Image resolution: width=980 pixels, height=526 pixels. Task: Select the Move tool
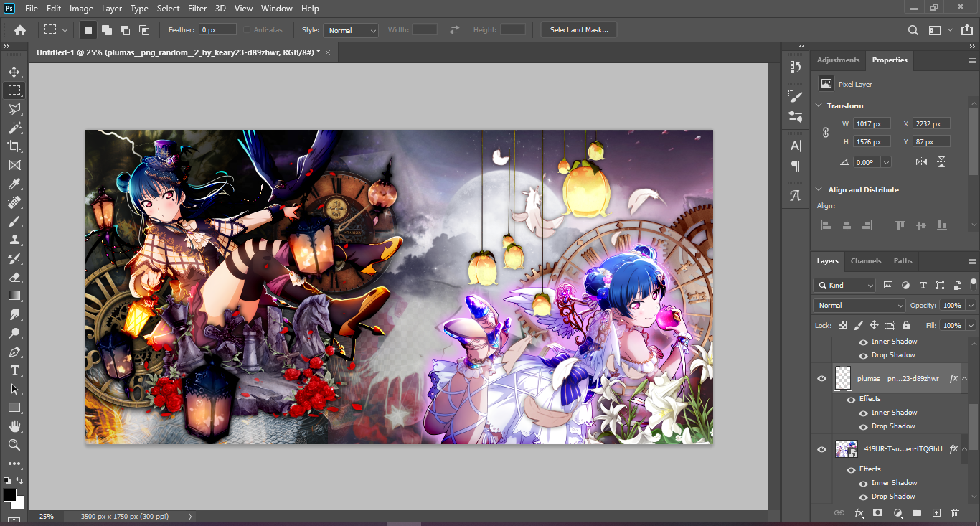14,72
